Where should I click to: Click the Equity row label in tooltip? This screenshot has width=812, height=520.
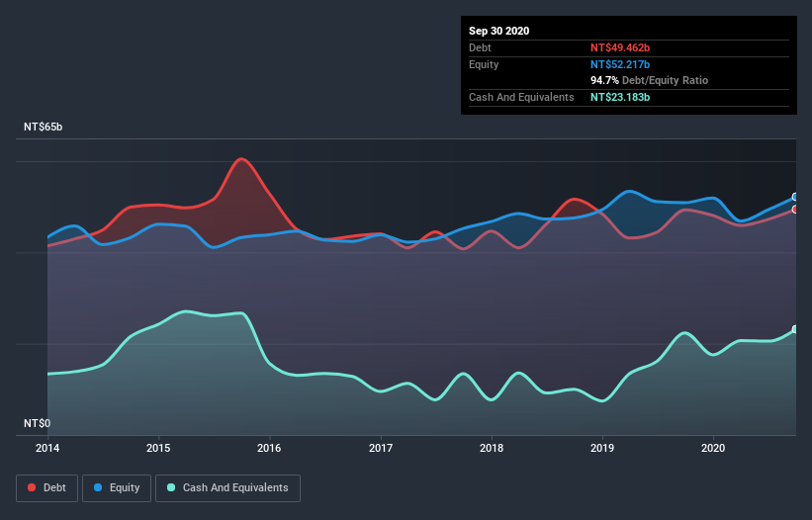(484, 64)
